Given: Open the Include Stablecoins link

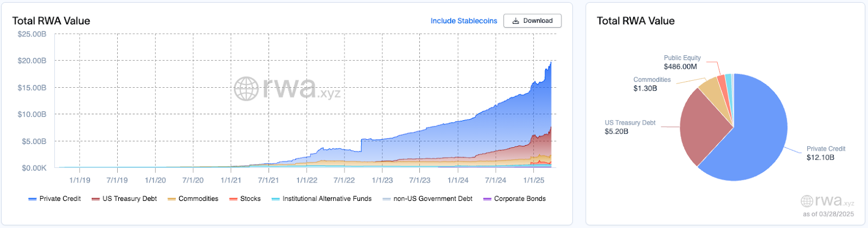Looking at the screenshot, I should 464,21.
